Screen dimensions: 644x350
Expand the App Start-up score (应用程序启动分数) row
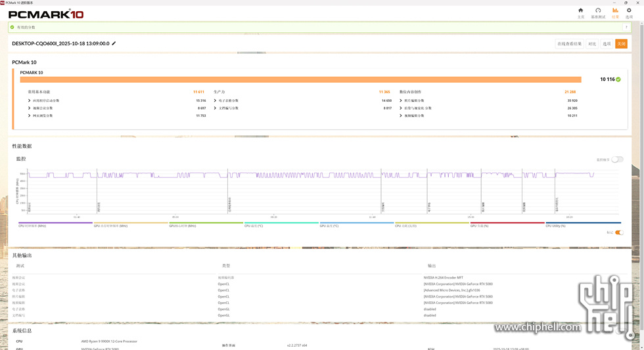click(30, 100)
